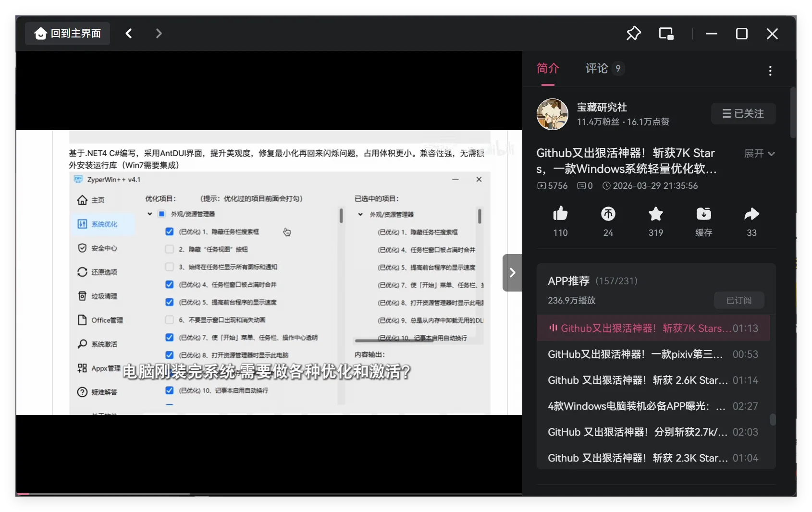Toggle 打开资源管理器时显示此电脑 checkbox
This screenshot has width=812, height=512.
click(x=169, y=355)
